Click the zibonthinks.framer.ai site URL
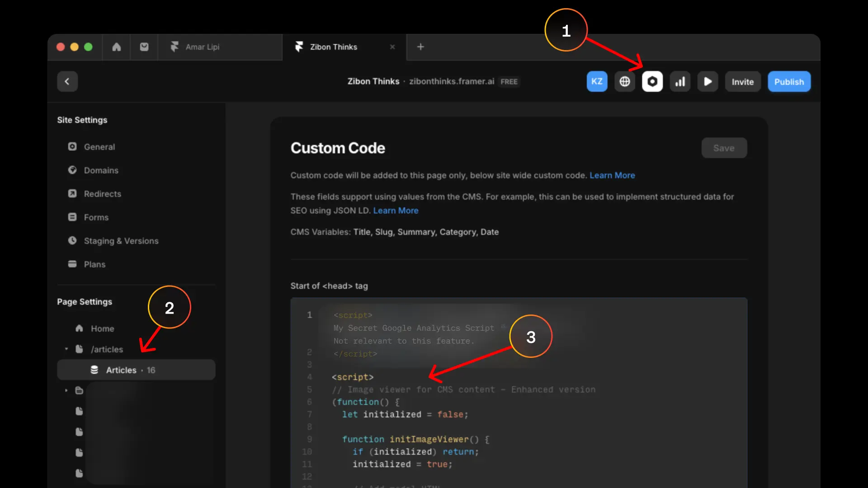Image resolution: width=868 pixels, height=488 pixels. click(452, 81)
